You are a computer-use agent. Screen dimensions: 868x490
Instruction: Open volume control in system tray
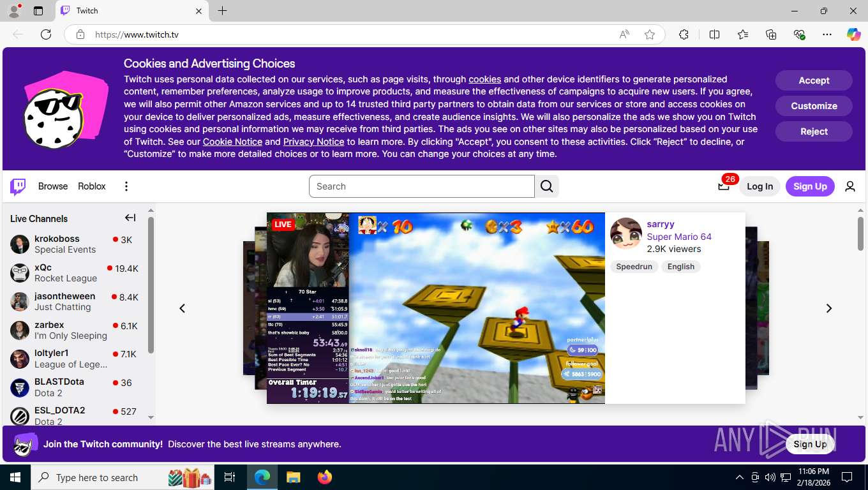click(770, 477)
